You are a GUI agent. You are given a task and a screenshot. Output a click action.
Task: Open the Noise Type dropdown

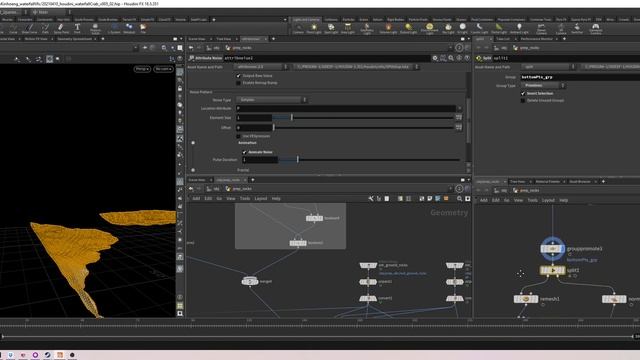(271, 100)
